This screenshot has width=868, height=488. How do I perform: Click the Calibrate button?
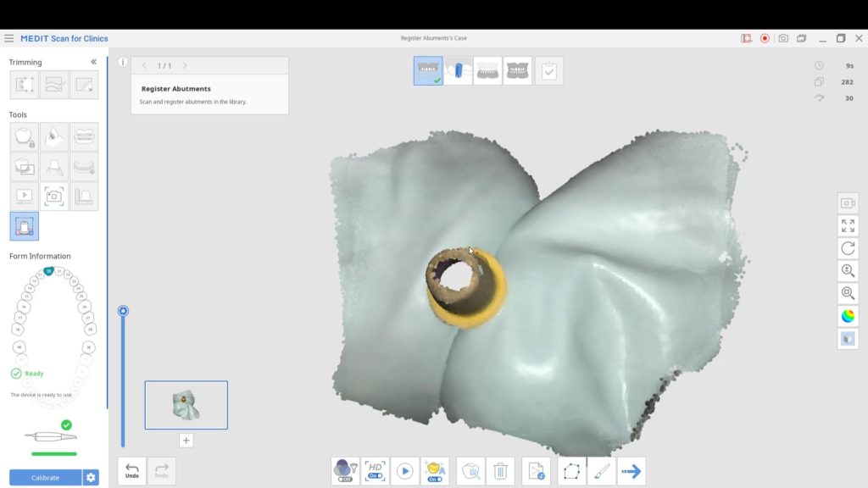click(x=46, y=478)
